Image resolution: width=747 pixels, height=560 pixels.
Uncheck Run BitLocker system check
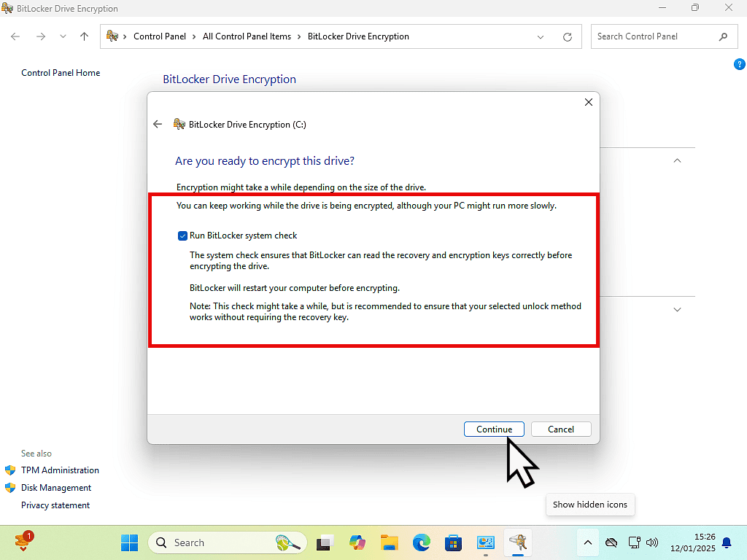tap(183, 236)
